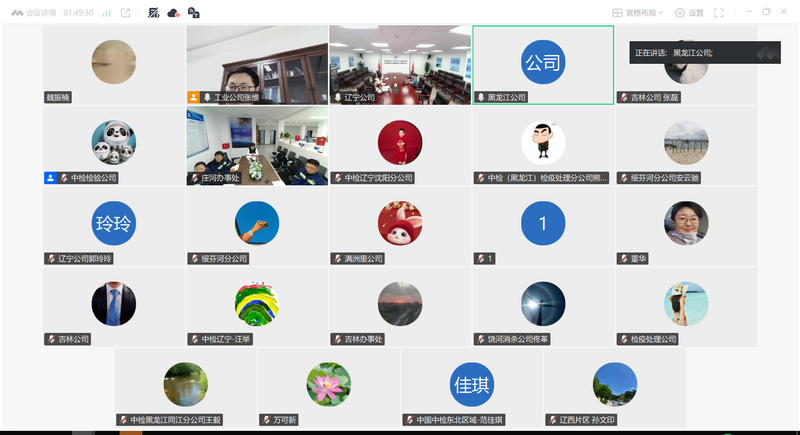Image resolution: width=800 pixels, height=435 pixels.
Task: Click muted mic icon on 吉林公司 张磊
Action: [x=624, y=97]
